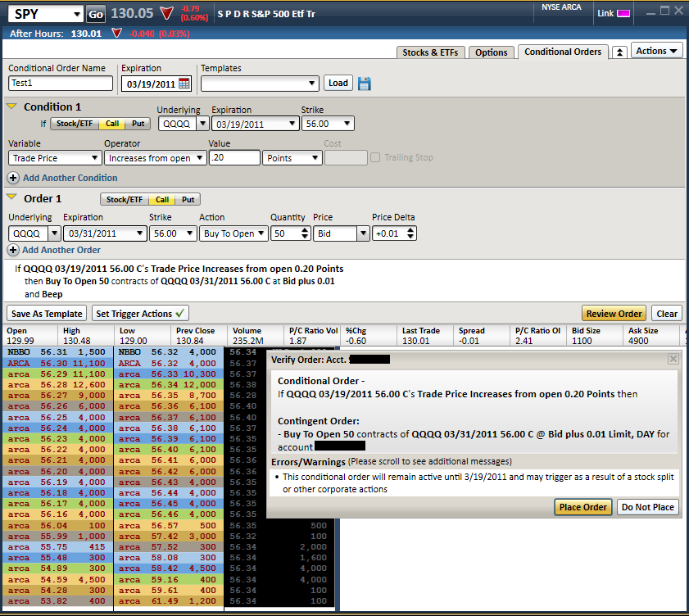Click the Add Another Order link
Screen dimensions: 689x616
tap(61, 250)
